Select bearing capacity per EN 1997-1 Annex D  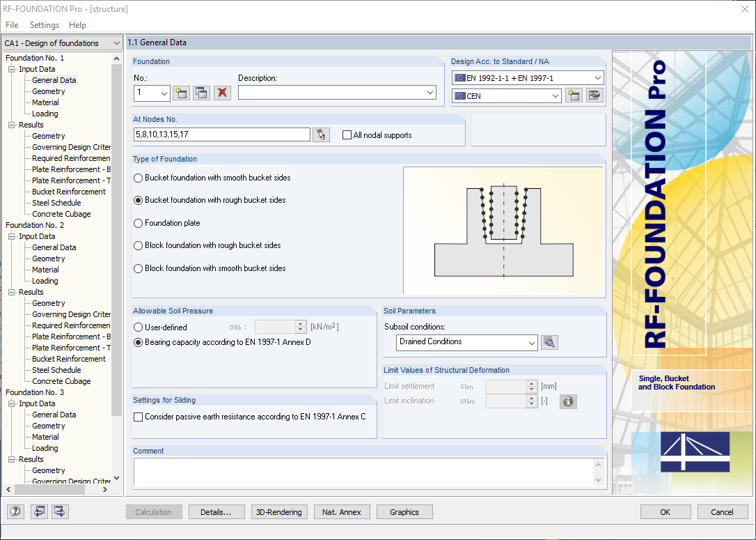click(x=139, y=343)
